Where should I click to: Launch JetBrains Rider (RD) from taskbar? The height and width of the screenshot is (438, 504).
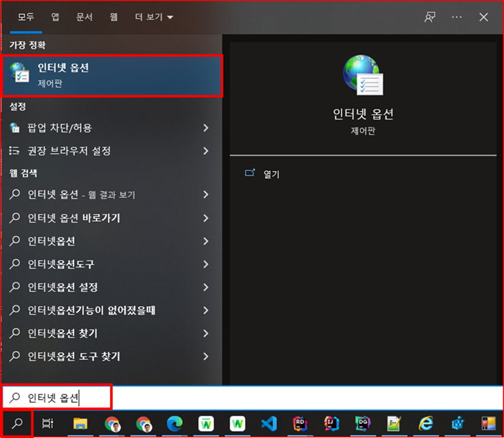click(x=300, y=424)
